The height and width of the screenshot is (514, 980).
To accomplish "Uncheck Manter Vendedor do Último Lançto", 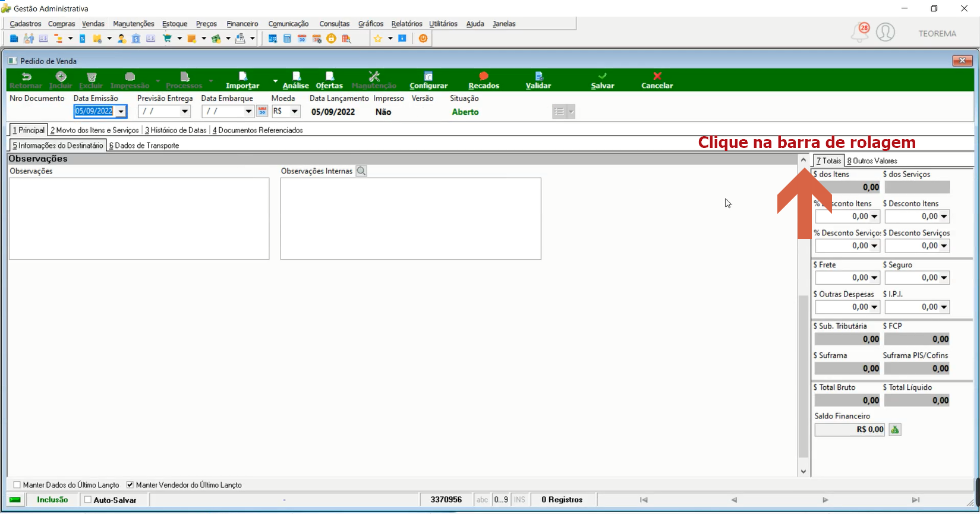I will point(130,485).
